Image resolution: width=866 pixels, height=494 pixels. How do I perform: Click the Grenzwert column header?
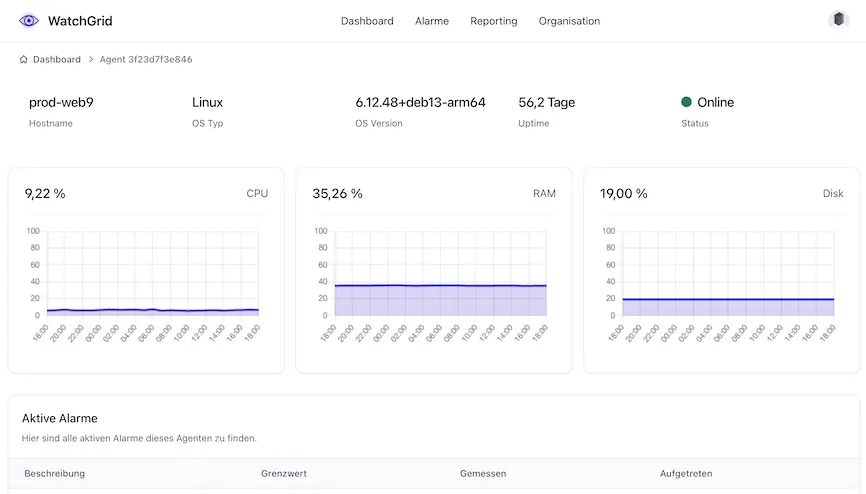(283, 473)
